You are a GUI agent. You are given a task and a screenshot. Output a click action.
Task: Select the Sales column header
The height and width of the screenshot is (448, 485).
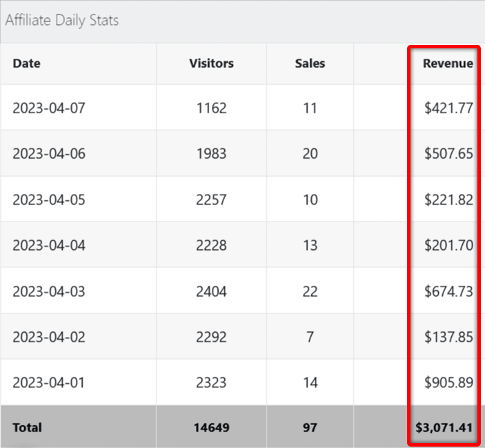(310, 64)
